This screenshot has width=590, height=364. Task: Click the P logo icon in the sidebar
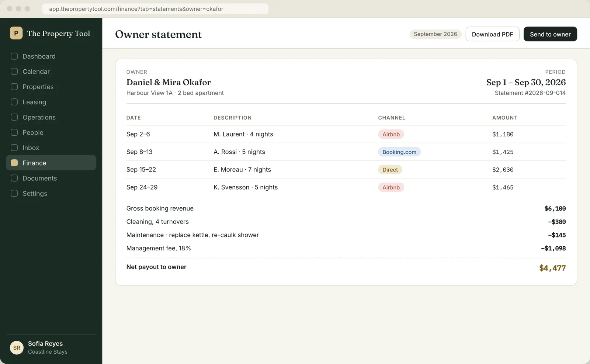click(16, 33)
